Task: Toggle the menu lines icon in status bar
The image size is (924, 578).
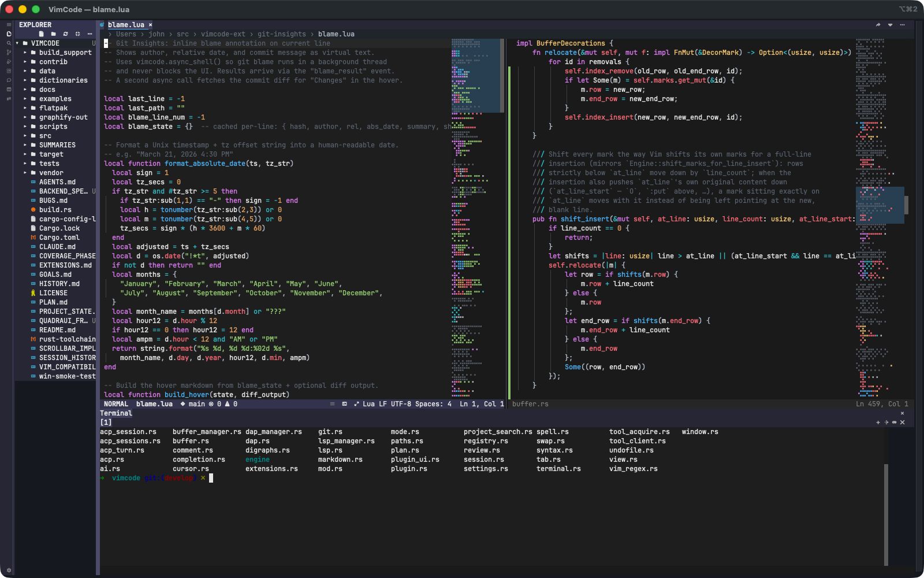Action: pos(332,404)
